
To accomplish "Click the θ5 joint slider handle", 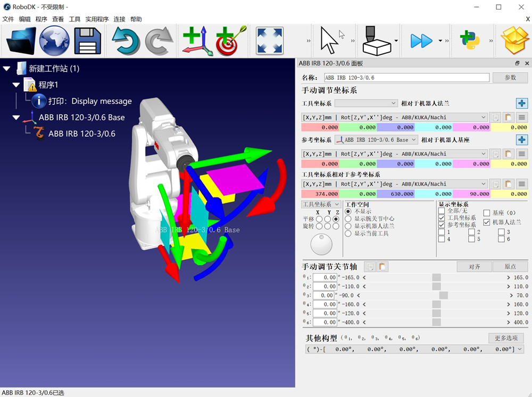I will tap(437, 313).
